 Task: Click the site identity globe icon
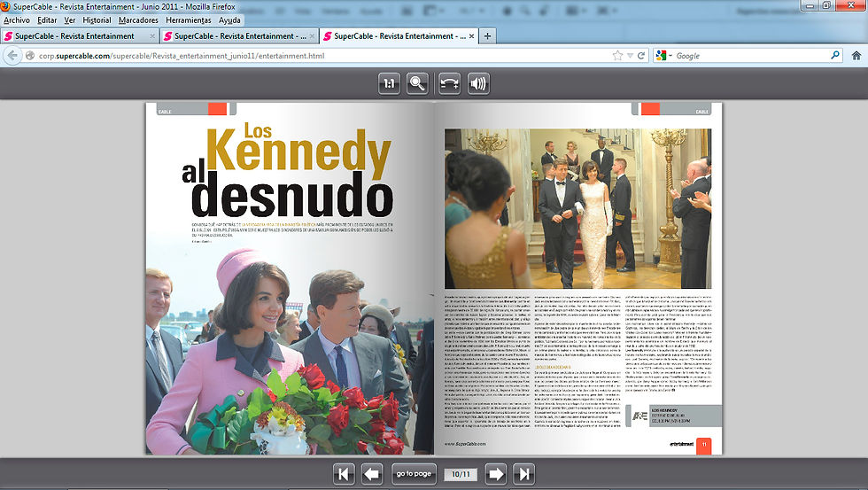pyautogui.click(x=30, y=55)
